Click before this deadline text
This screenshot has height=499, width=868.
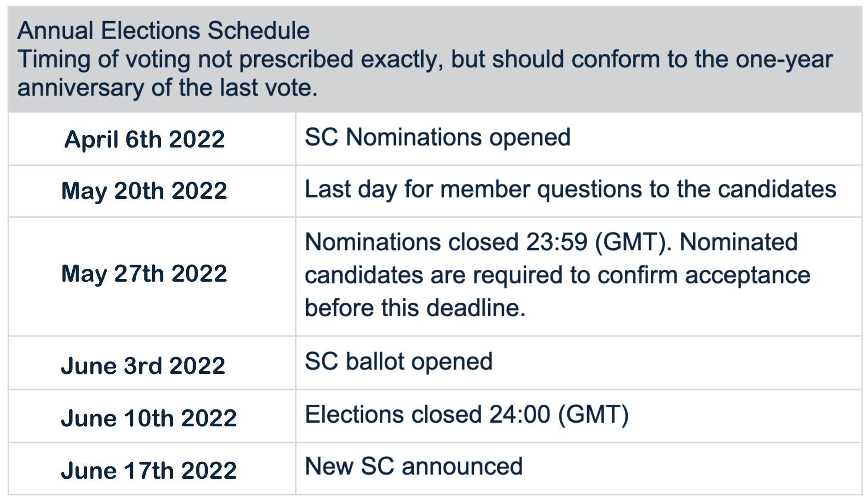(415, 308)
